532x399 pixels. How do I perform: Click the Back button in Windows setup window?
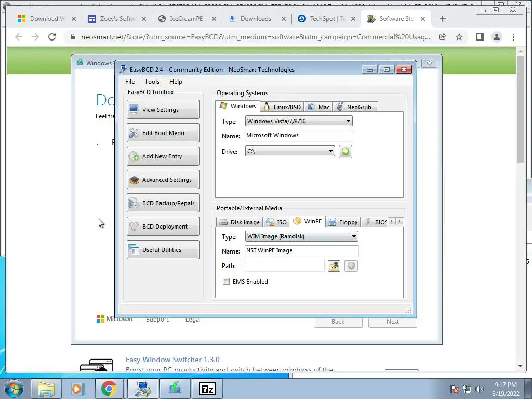coord(338,322)
